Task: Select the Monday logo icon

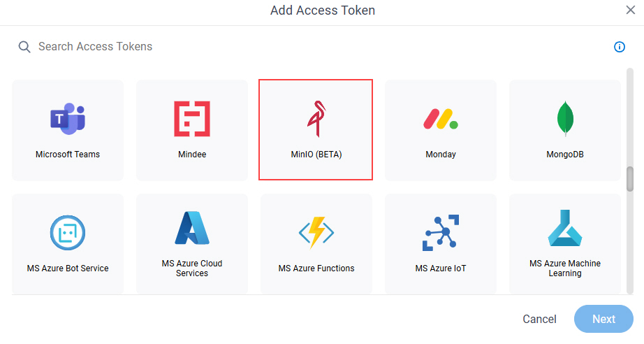Action: point(441,119)
